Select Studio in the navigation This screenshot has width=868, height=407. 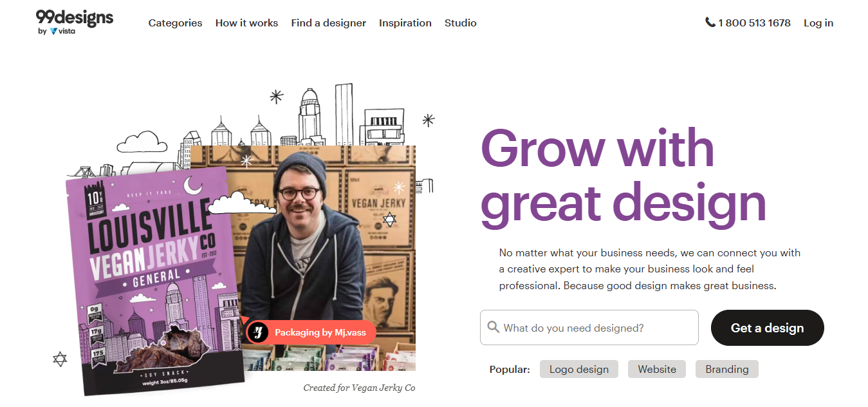tap(461, 23)
